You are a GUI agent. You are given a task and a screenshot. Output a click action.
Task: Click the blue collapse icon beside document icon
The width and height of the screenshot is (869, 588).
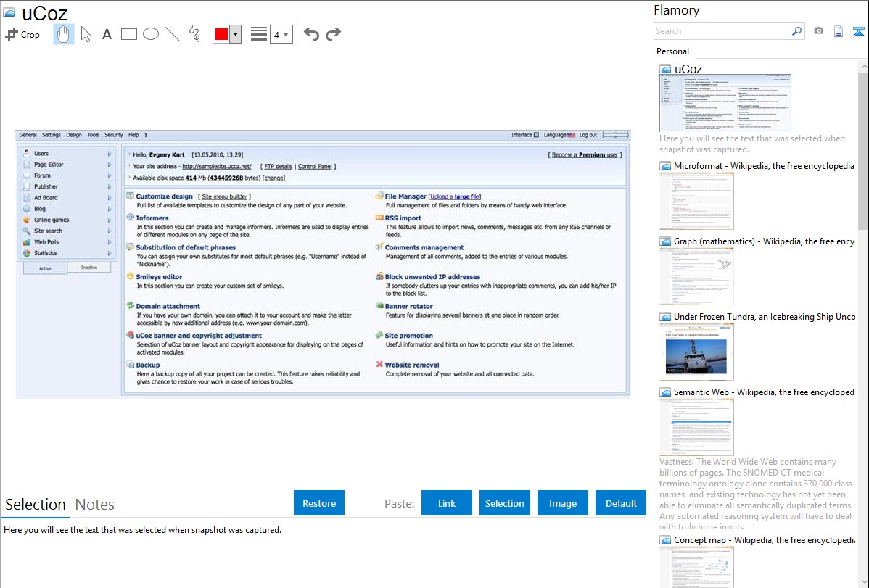click(858, 31)
